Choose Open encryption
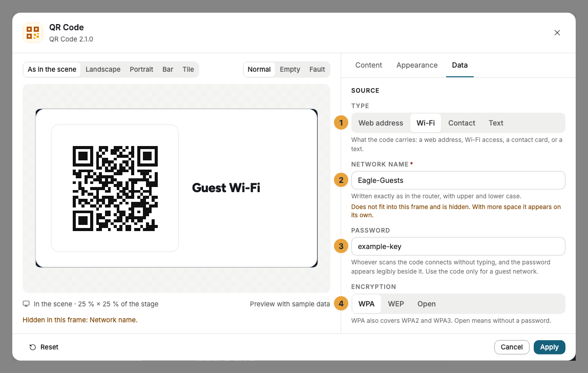The width and height of the screenshot is (588, 373). [x=426, y=304]
